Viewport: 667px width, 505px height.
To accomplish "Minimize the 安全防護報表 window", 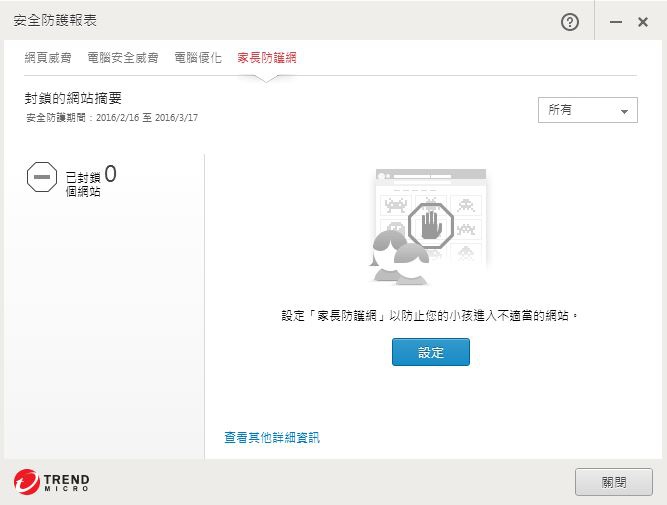I will [616, 22].
